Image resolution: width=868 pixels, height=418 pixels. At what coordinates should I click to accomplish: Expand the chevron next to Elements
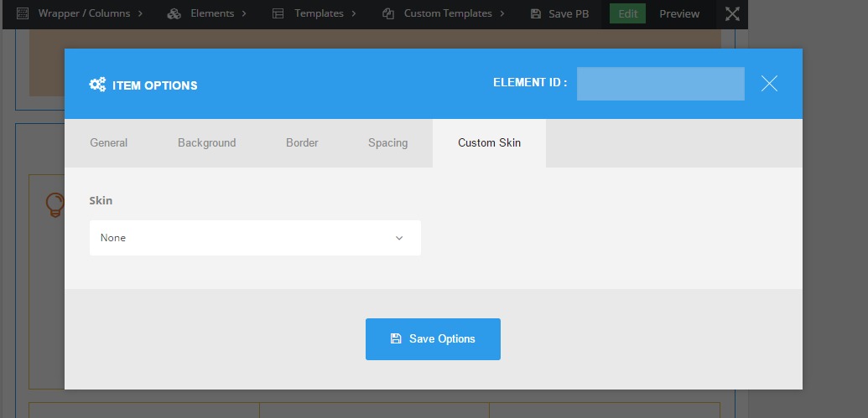tap(244, 13)
